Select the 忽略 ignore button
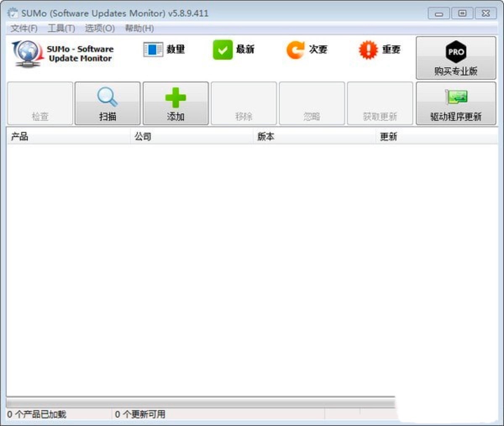The width and height of the screenshot is (504, 426). pyautogui.click(x=312, y=103)
